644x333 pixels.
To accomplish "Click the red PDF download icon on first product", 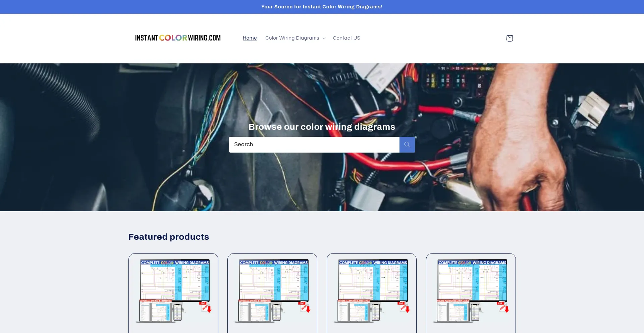I will click(206, 307).
